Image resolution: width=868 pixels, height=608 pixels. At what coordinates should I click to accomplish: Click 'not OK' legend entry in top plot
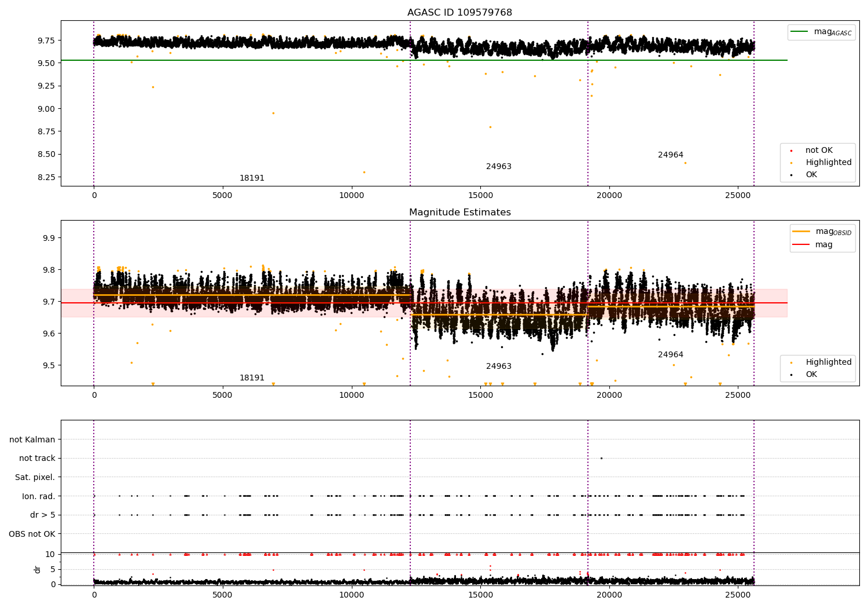pos(819,151)
